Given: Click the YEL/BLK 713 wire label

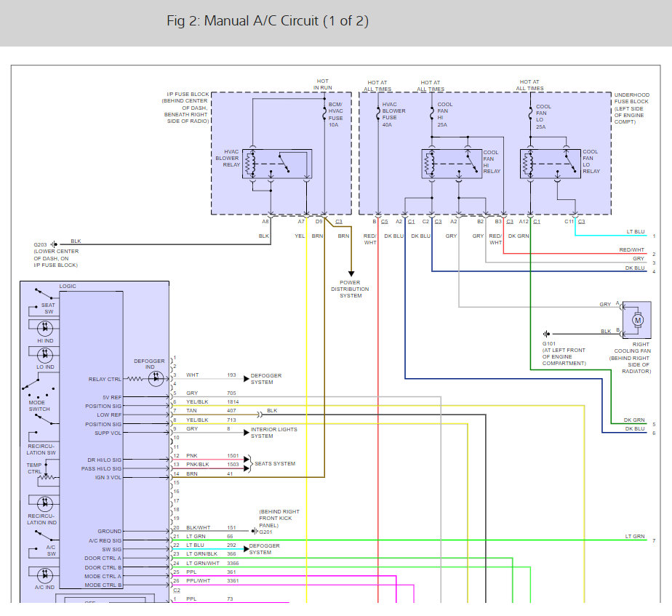Looking at the screenshot, I should pos(211,420).
